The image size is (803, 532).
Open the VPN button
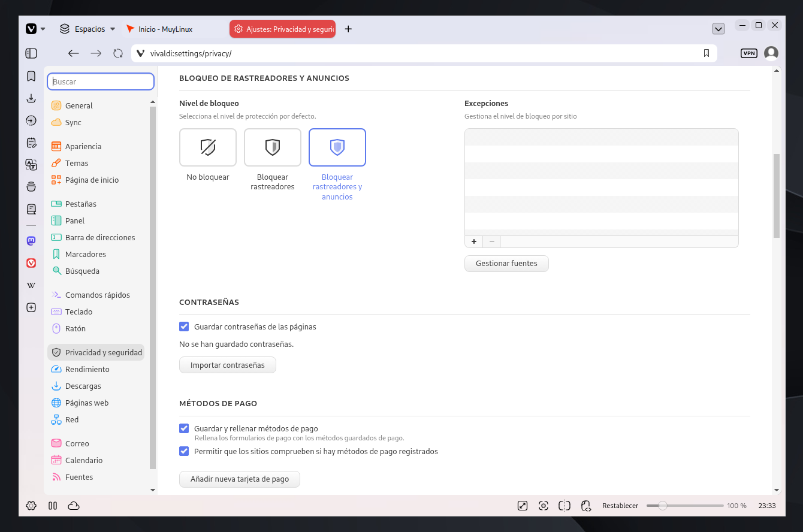[749, 53]
